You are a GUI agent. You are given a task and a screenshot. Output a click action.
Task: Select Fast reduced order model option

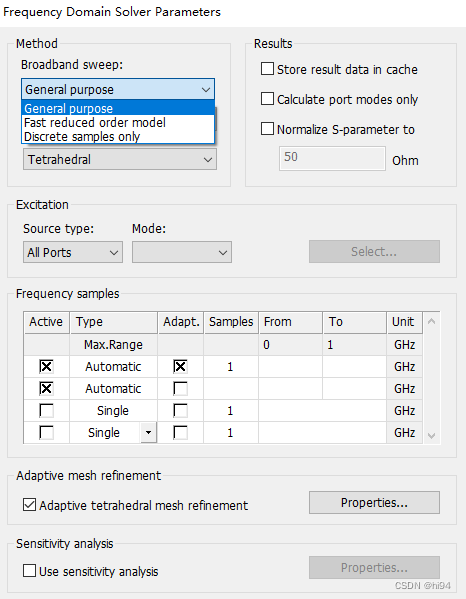coord(118,123)
